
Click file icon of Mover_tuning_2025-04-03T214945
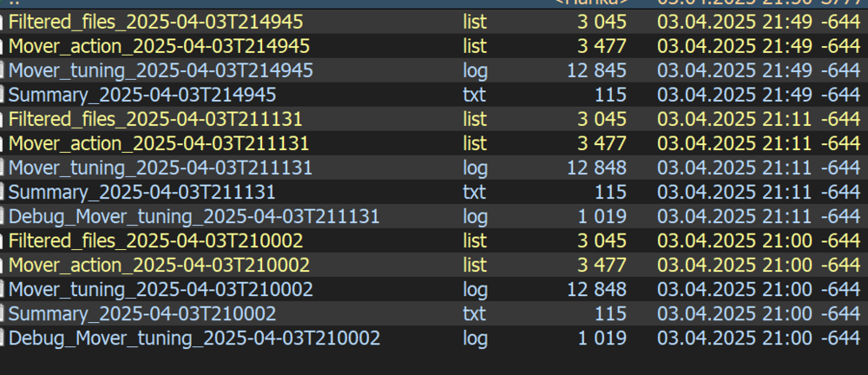pyautogui.click(x=3, y=71)
